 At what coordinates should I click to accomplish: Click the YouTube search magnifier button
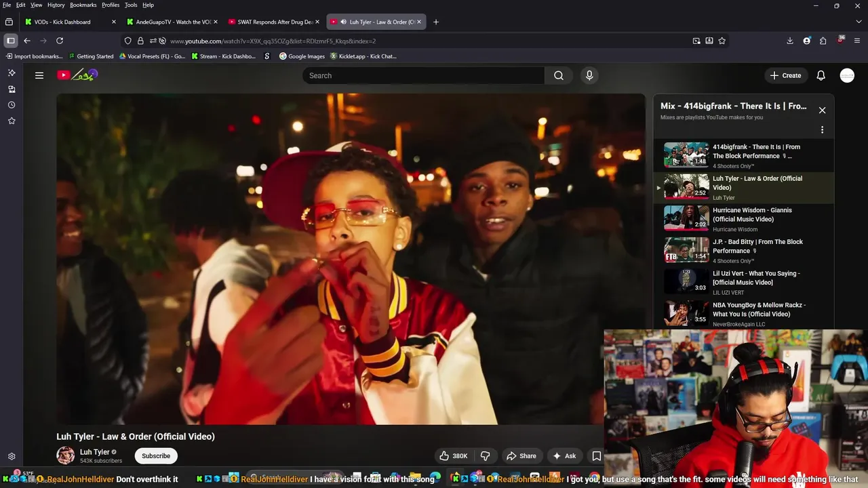click(559, 75)
